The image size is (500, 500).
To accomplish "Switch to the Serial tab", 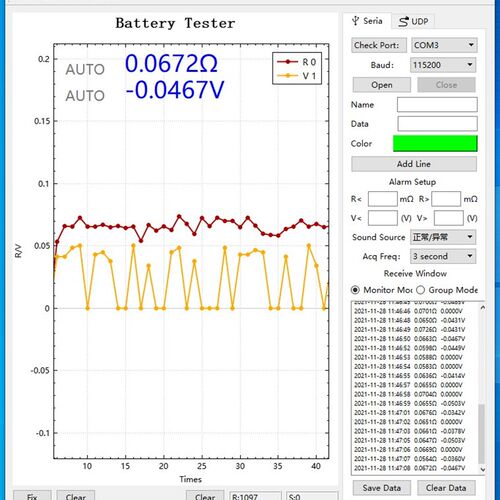I will tap(367, 21).
